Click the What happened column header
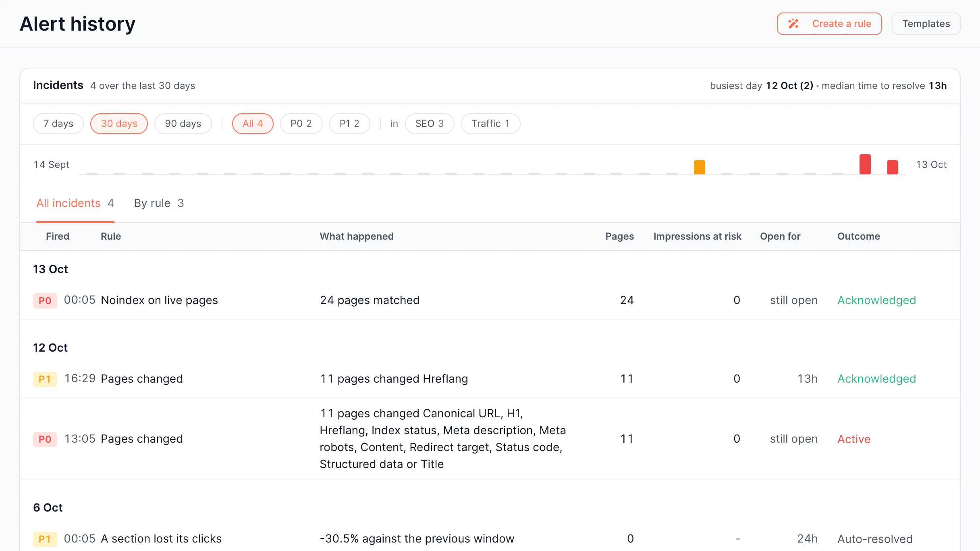Screen dimensions: 980x551 pyautogui.click(x=357, y=236)
